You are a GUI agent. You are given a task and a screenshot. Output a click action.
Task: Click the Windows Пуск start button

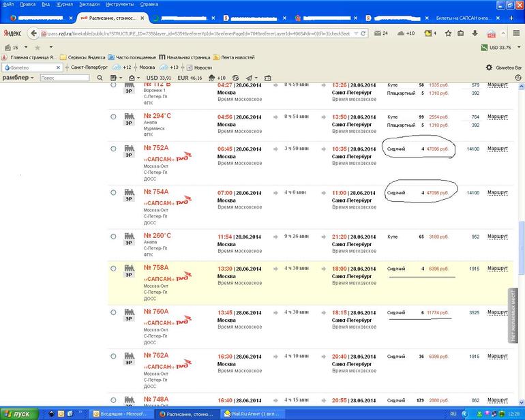[x=18, y=414]
